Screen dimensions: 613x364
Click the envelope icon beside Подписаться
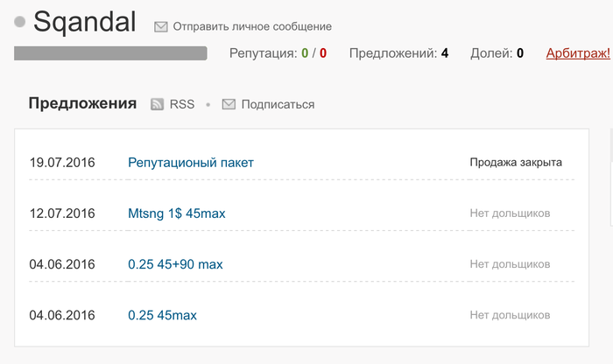pos(229,104)
